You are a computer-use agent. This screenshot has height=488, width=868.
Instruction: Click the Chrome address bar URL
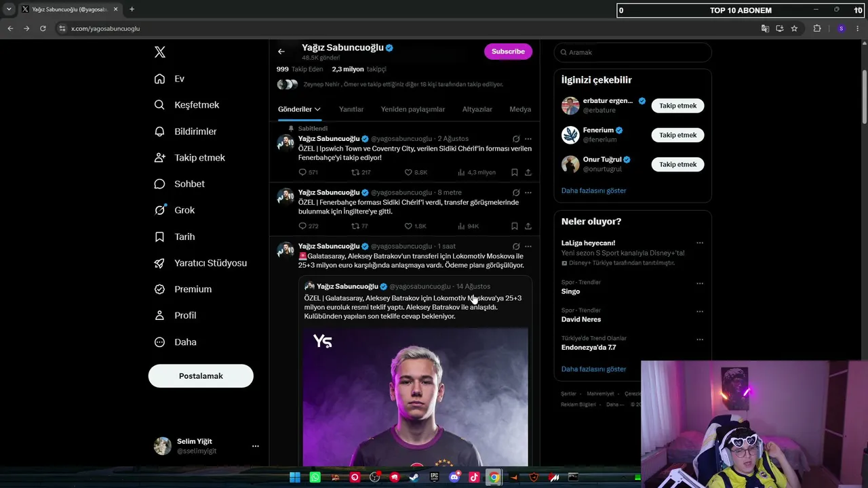pyautogui.click(x=105, y=28)
